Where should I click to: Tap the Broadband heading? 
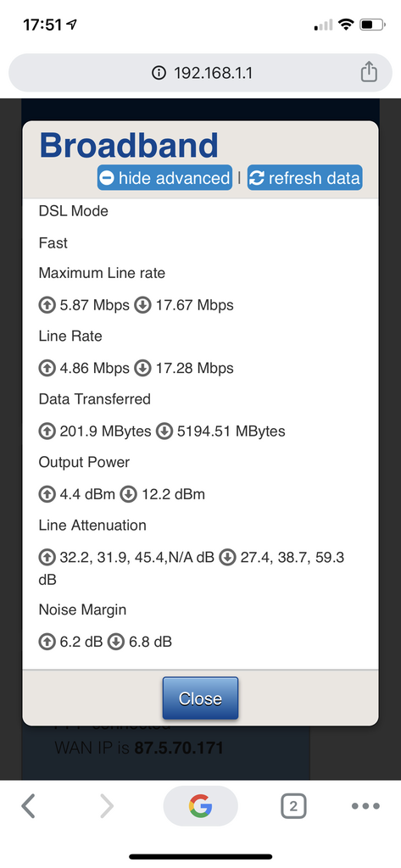[x=129, y=145]
